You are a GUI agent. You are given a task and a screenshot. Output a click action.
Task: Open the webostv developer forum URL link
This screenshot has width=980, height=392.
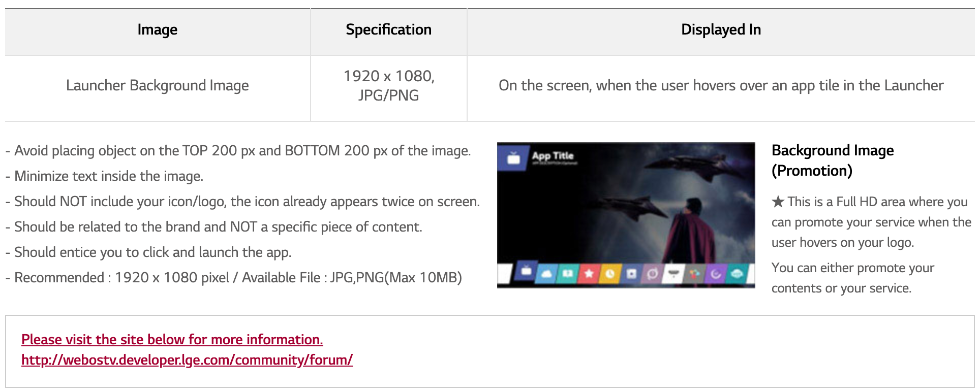pyautogui.click(x=187, y=360)
